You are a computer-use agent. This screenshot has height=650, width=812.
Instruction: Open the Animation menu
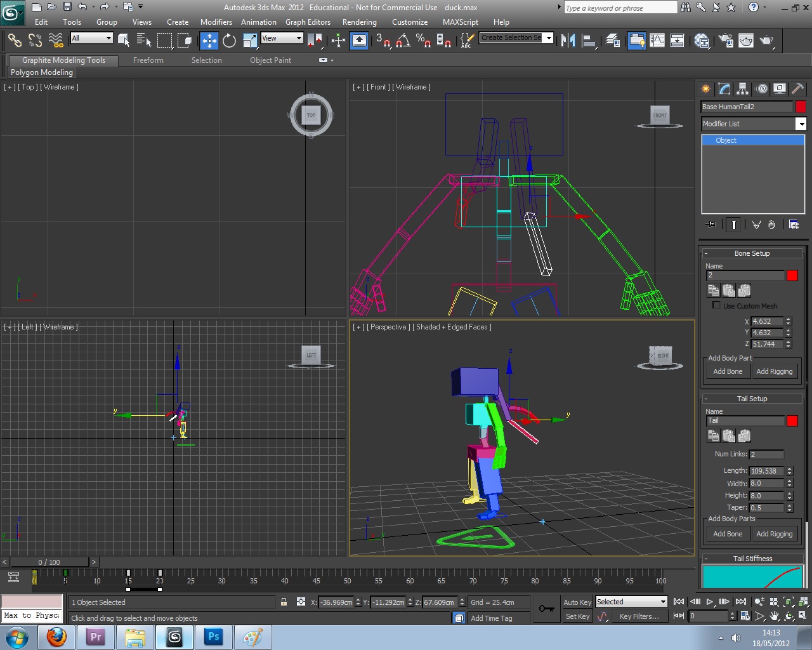pyautogui.click(x=258, y=22)
